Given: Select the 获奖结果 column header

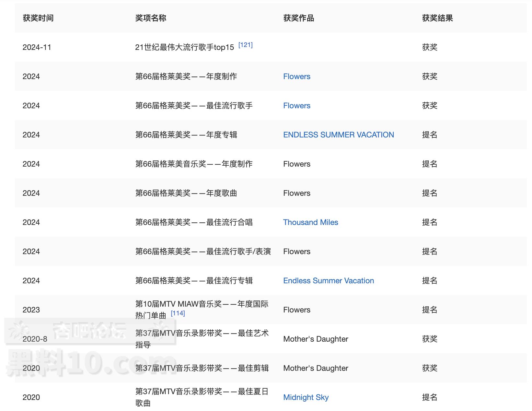Looking at the screenshot, I should 437,18.
